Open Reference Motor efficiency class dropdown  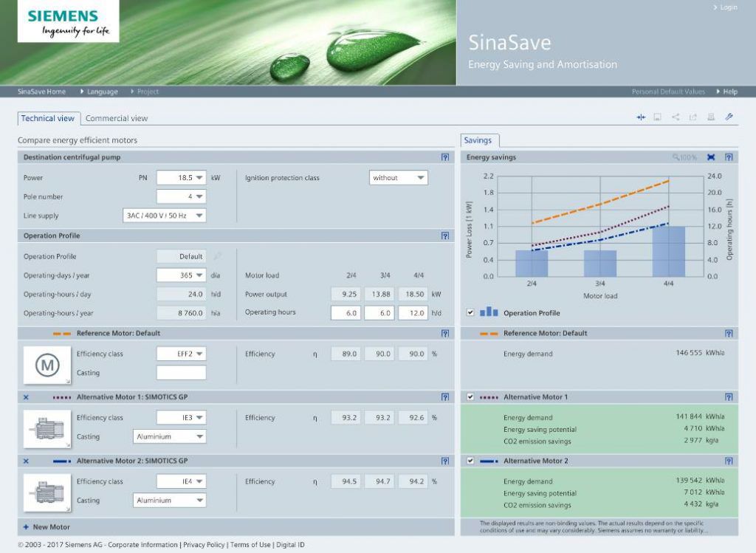click(x=182, y=354)
